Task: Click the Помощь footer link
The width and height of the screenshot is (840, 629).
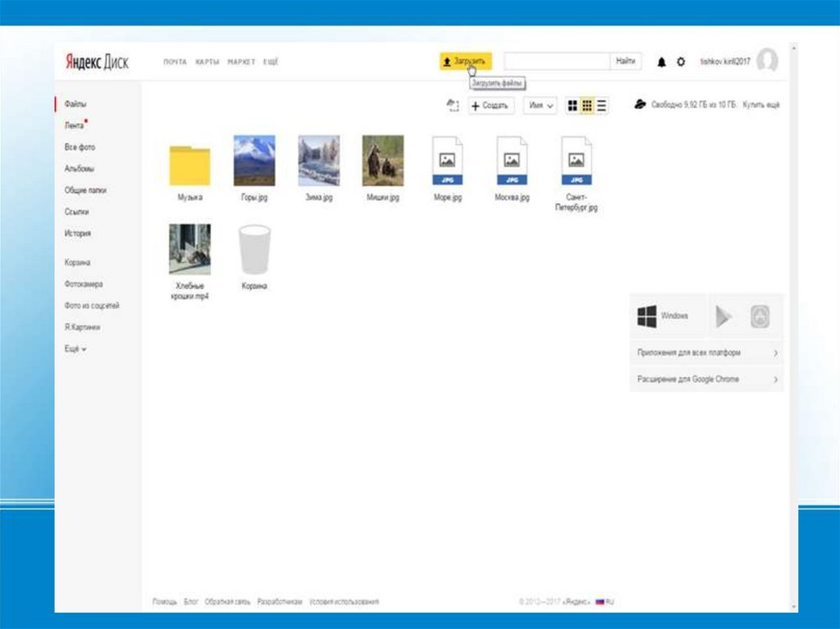Action: [164, 602]
